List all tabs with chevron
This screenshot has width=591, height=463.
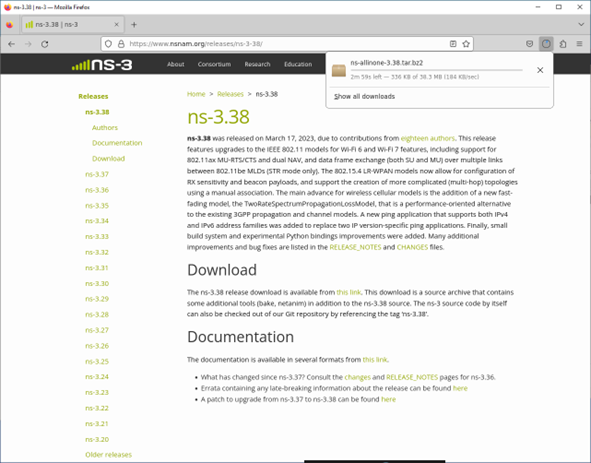[581, 25]
